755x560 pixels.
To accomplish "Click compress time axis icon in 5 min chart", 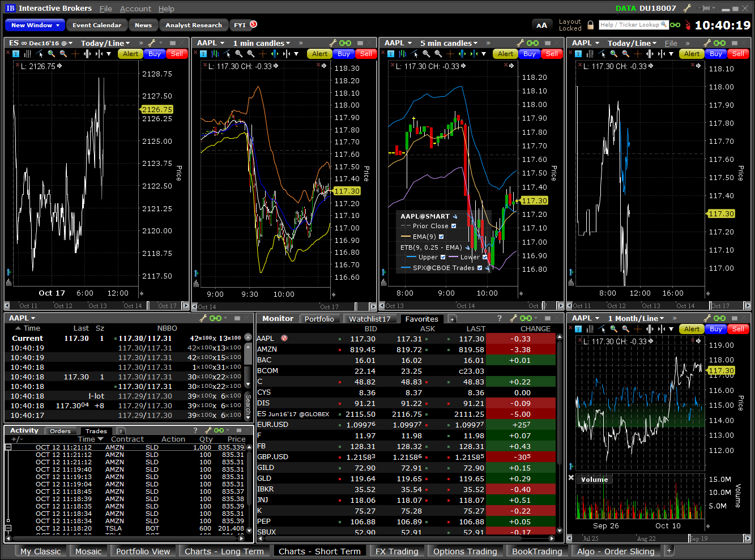I will pyautogui.click(x=474, y=54).
